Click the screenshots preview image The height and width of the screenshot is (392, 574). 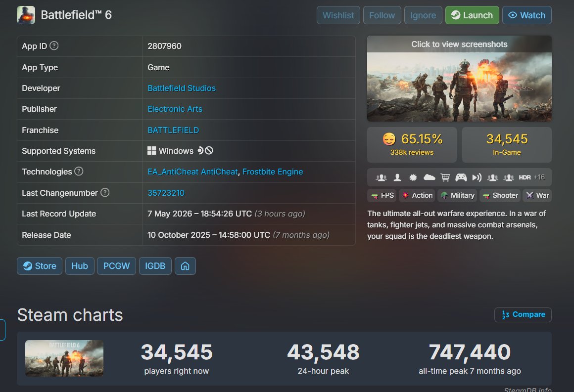[x=459, y=79]
